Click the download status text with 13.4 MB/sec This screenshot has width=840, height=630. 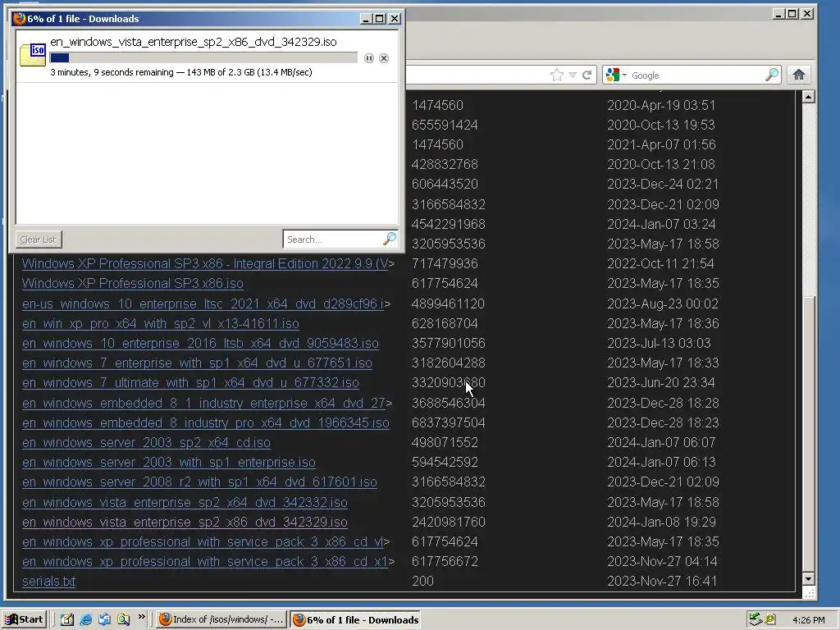coord(181,72)
